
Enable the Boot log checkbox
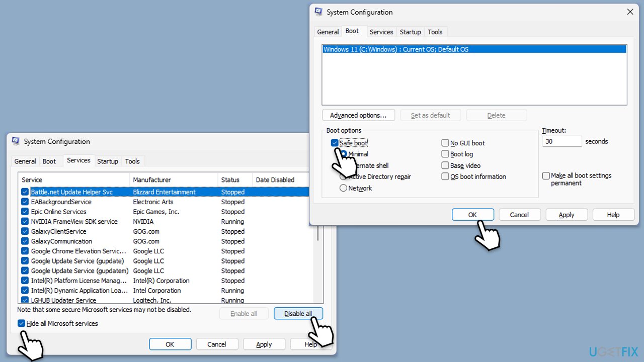(x=445, y=154)
